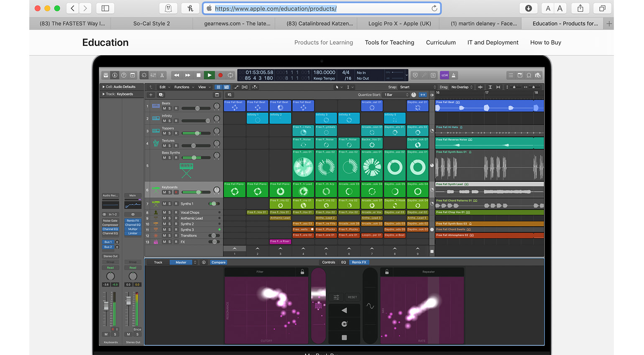Viewport: 644px width, 355px height.
Task: Open the Drag No Overlap dropdown
Action: point(462,87)
